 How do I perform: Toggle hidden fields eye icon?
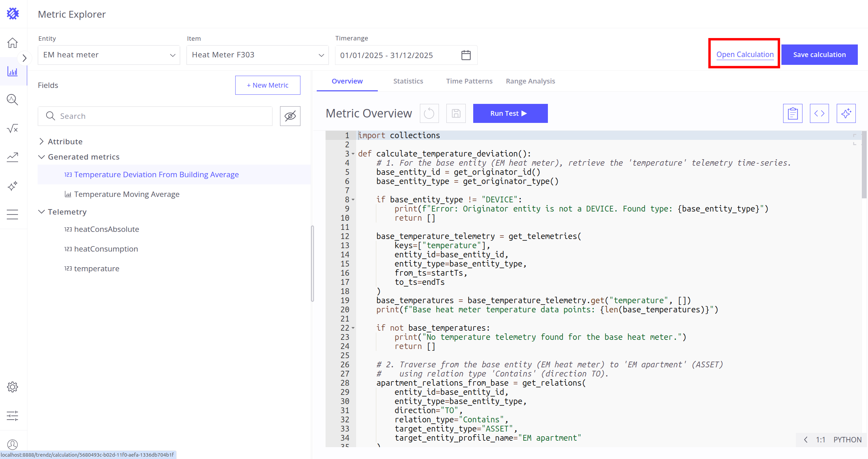click(290, 116)
